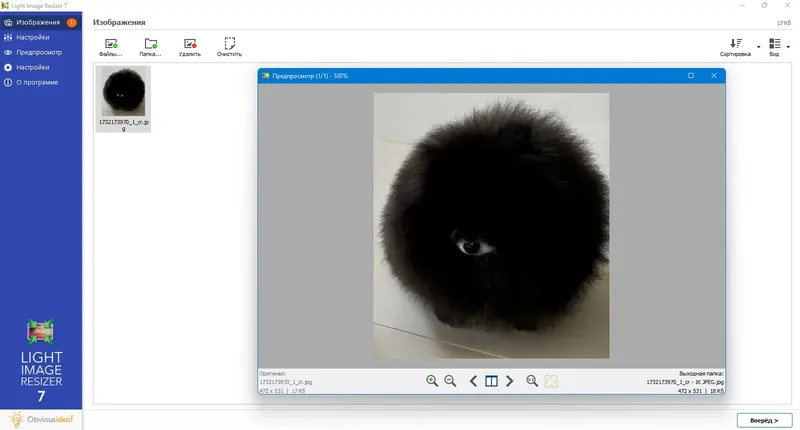Set the zoom to 1:1 actual size

(532, 381)
